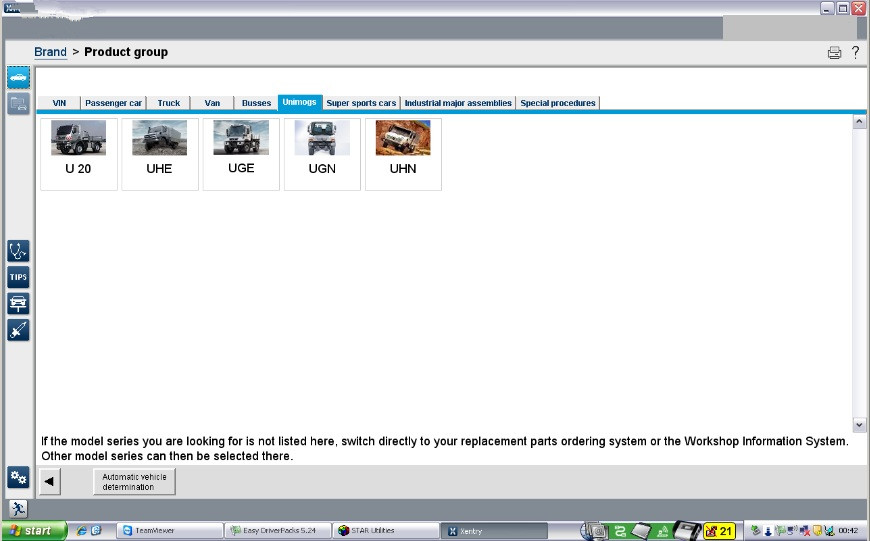Click the disconnected network tray icon
Screen dimensions: 870x541
click(804, 531)
